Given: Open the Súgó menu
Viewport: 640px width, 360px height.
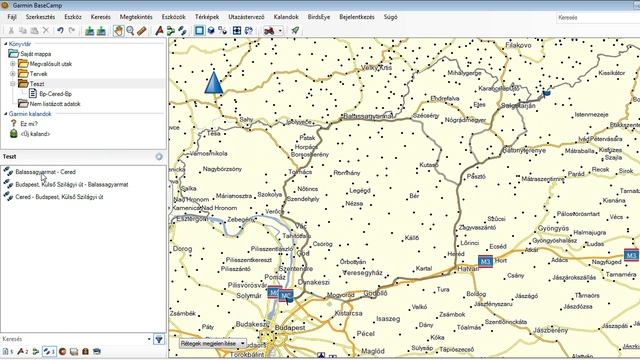Looking at the screenshot, I should [390, 17].
